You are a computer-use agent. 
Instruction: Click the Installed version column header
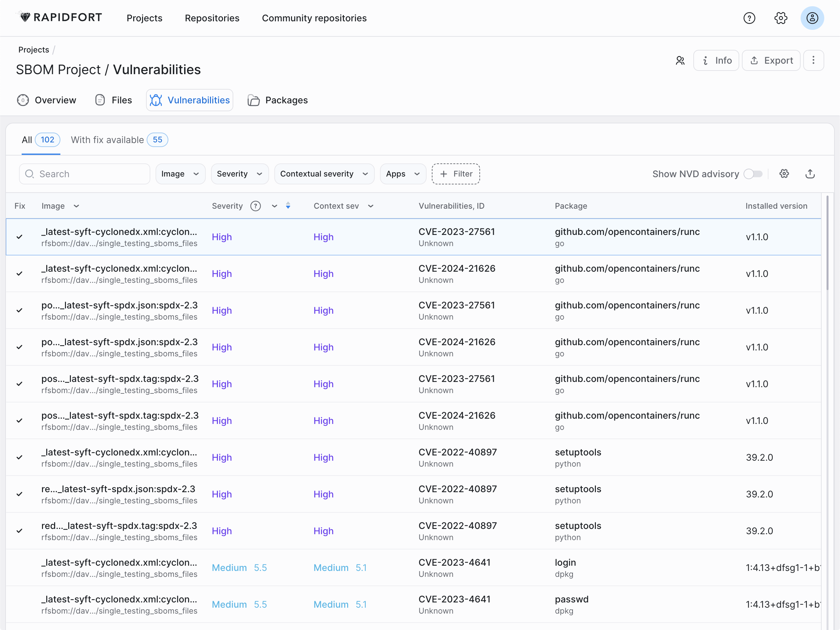coord(776,206)
